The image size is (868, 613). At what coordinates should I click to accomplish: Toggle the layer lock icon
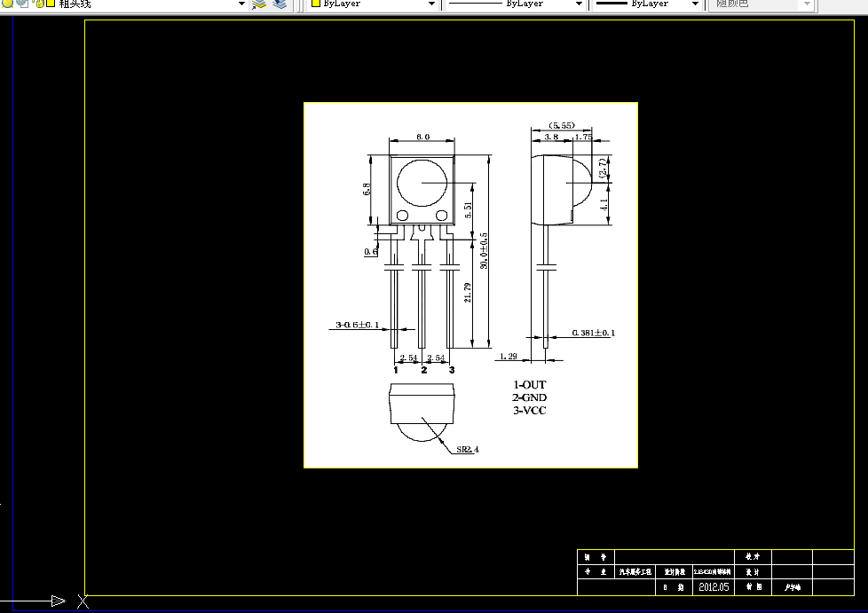pyautogui.click(x=39, y=4)
